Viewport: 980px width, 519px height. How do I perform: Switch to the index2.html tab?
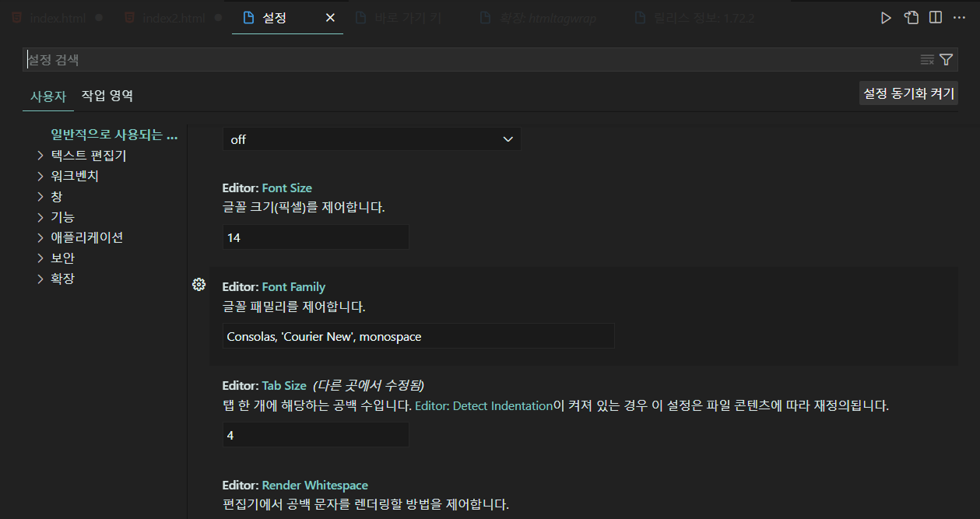174,18
